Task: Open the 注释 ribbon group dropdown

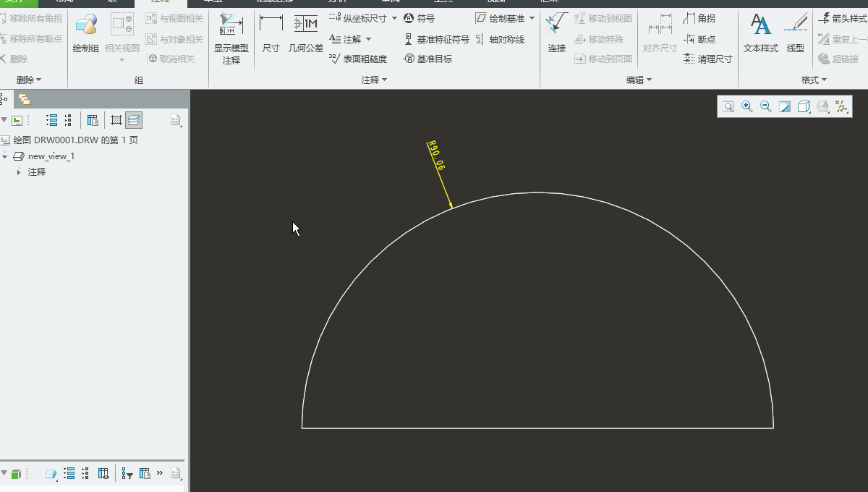Action: pyautogui.click(x=375, y=80)
